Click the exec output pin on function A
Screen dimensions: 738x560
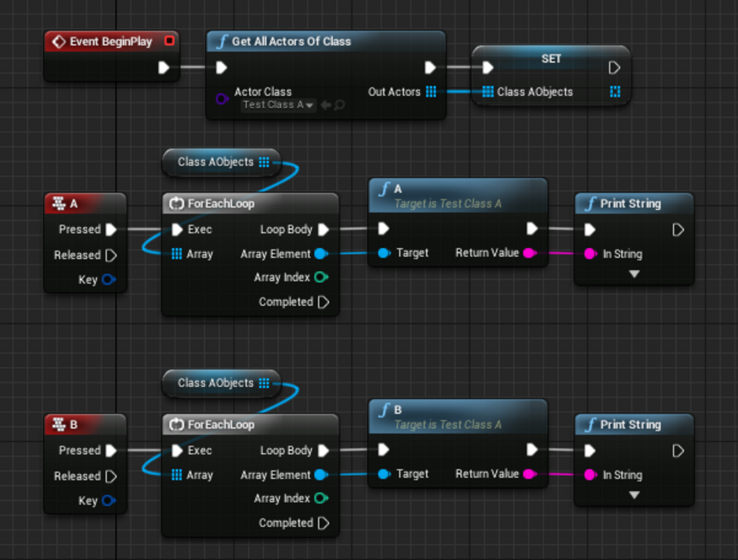coord(532,228)
